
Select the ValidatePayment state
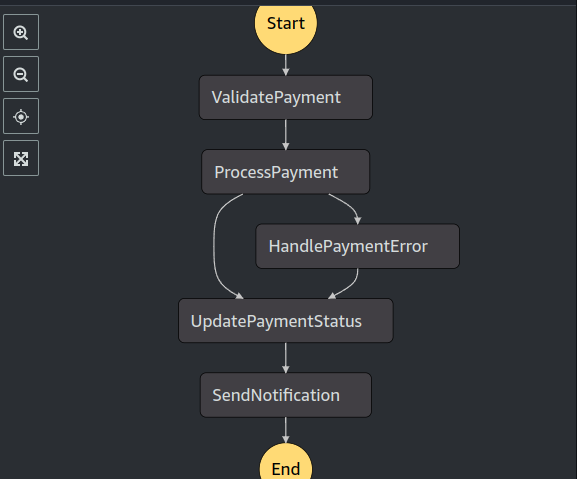[286, 97]
